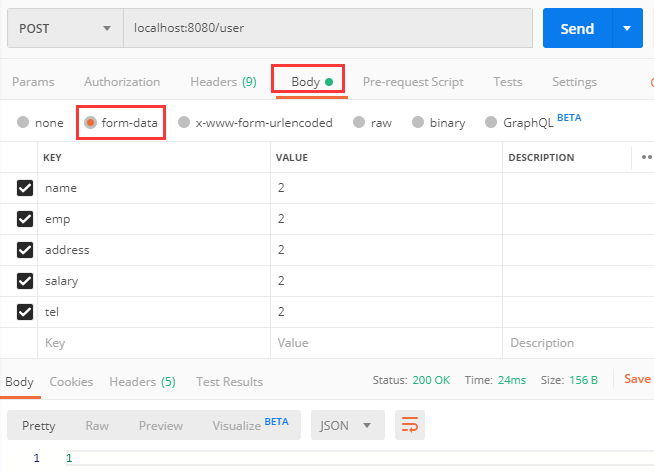654x474 pixels.
Task: Open the request Headers (9) tab
Action: pyautogui.click(x=224, y=82)
